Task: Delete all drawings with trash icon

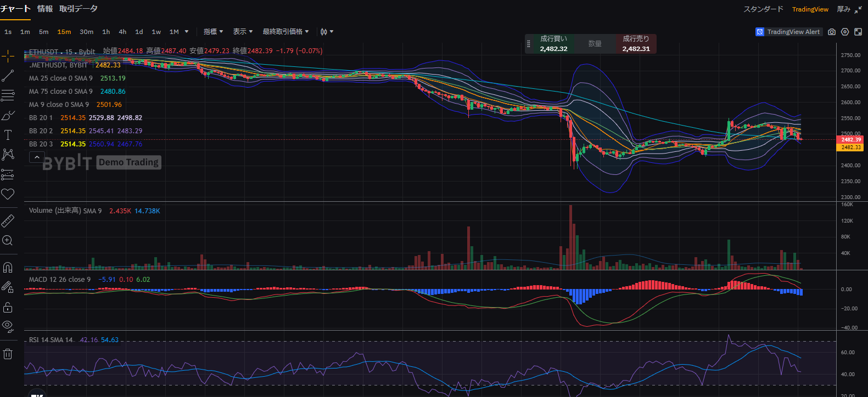Action: tap(8, 354)
